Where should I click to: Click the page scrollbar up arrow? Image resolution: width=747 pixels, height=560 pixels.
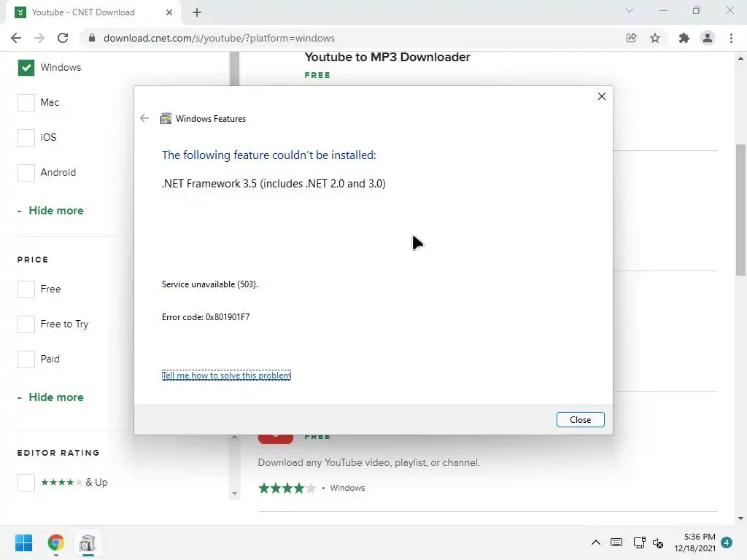(740, 58)
